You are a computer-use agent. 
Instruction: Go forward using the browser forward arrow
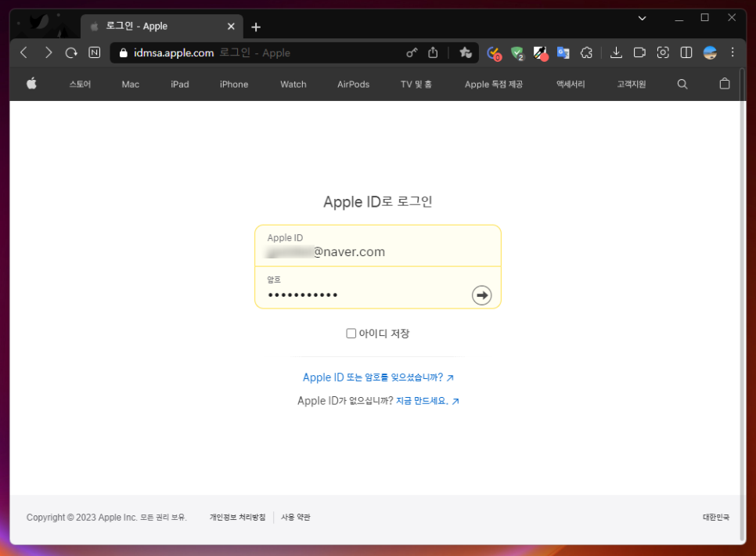(x=48, y=52)
